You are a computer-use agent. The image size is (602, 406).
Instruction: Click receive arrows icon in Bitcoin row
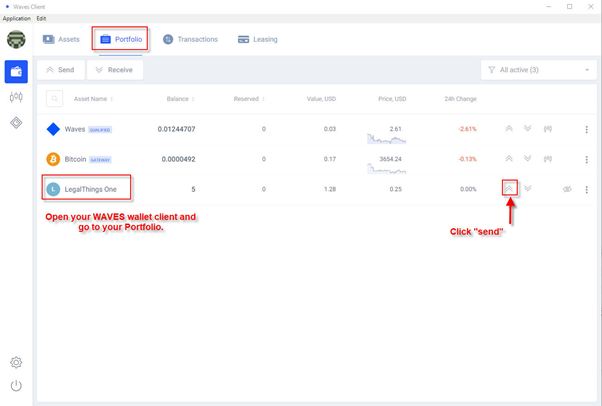(x=528, y=158)
